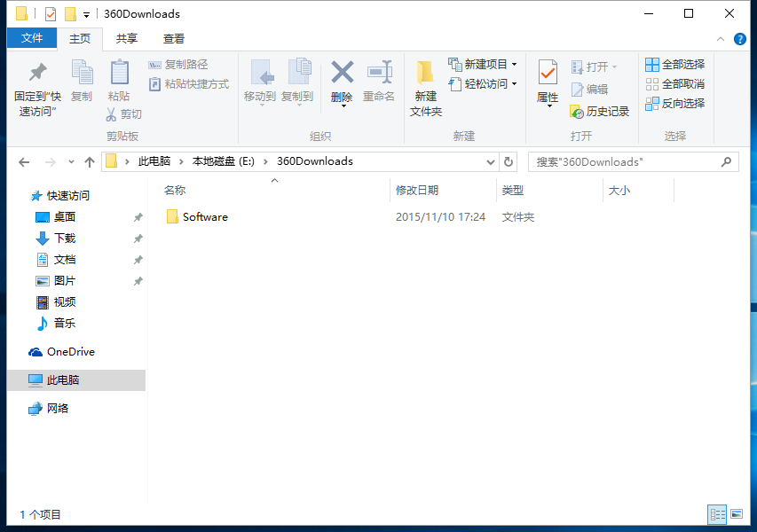Open 属性 properties
The width and height of the screenshot is (757, 532).
548,82
